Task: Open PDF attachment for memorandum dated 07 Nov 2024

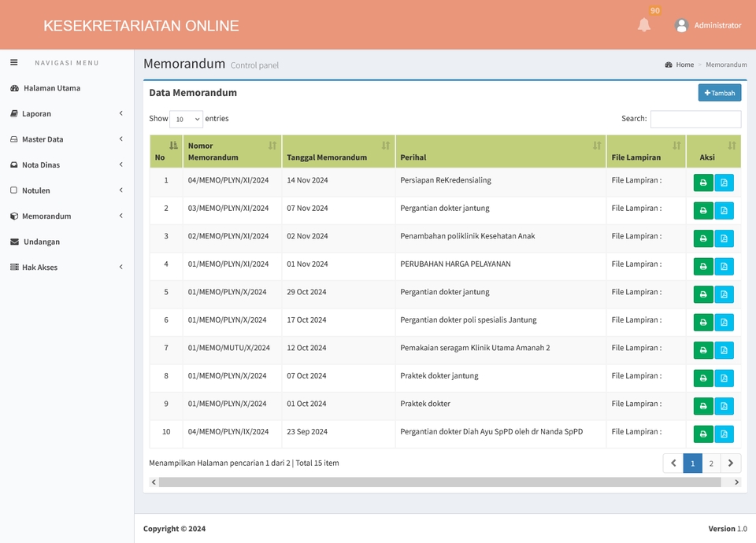Action: click(724, 210)
